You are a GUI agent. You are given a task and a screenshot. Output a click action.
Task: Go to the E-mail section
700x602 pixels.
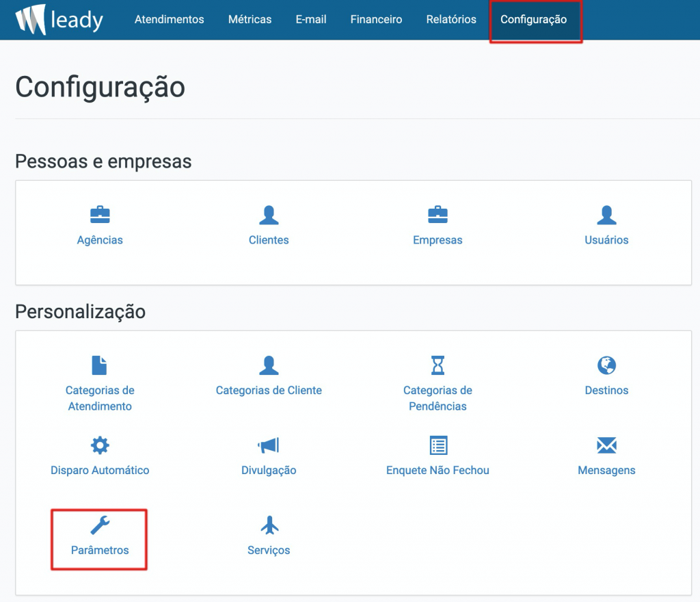(x=311, y=20)
